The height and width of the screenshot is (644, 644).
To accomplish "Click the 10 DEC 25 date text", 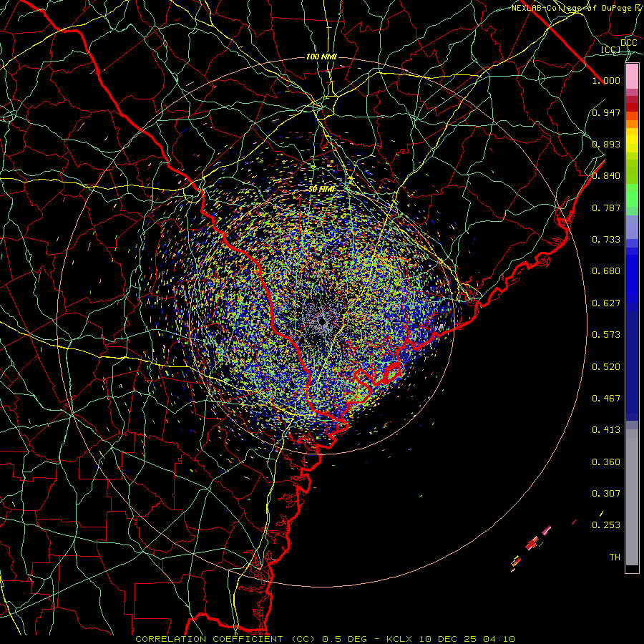I will pos(448,639).
